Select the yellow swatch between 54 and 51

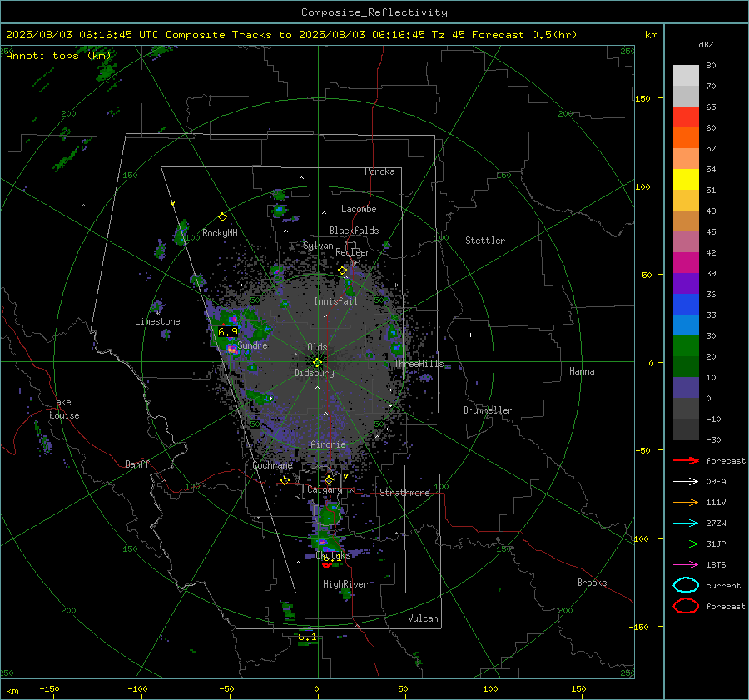(686, 180)
